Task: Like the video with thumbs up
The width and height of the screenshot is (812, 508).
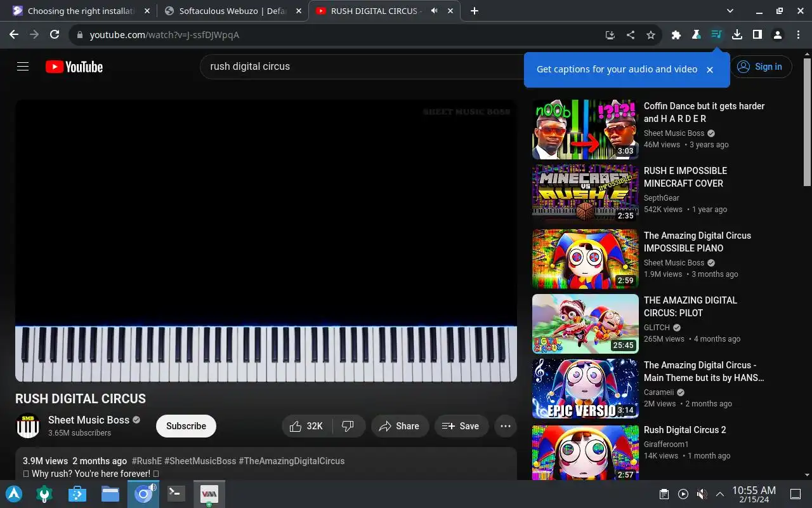Action: coord(307,426)
